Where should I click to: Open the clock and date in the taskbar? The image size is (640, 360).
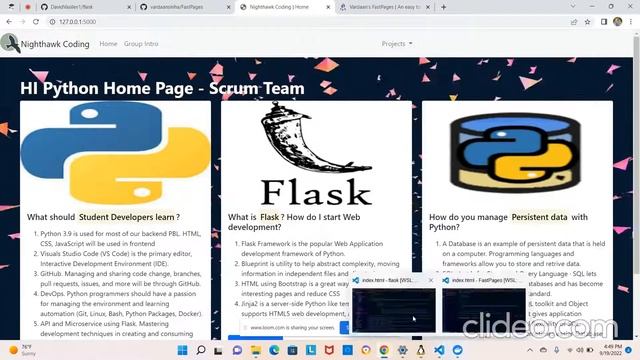pos(611,350)
